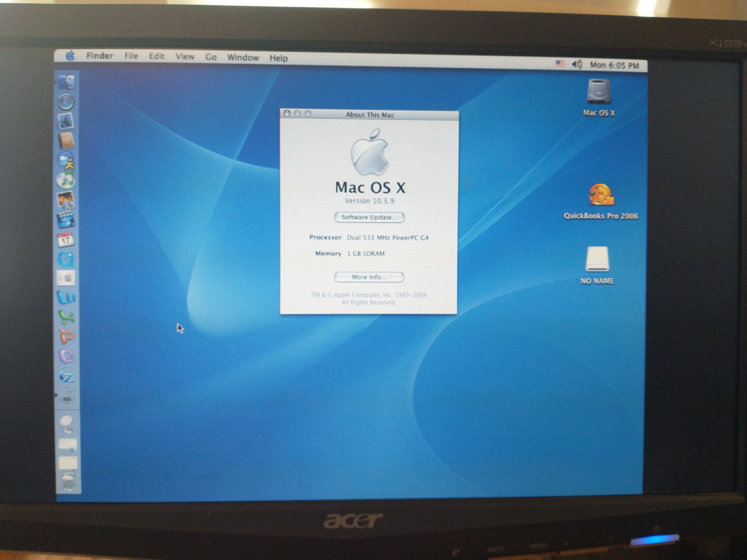This screenshot has width=747, height=560.
Task: Open Finder from the Dock
Action: pyautogui.click(x=66, y=83)
